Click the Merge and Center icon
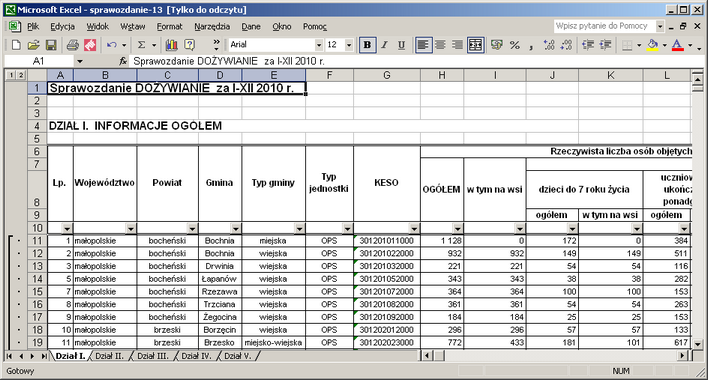The width and height of the screenshot is (708, 380). click(x=475, y=45)
